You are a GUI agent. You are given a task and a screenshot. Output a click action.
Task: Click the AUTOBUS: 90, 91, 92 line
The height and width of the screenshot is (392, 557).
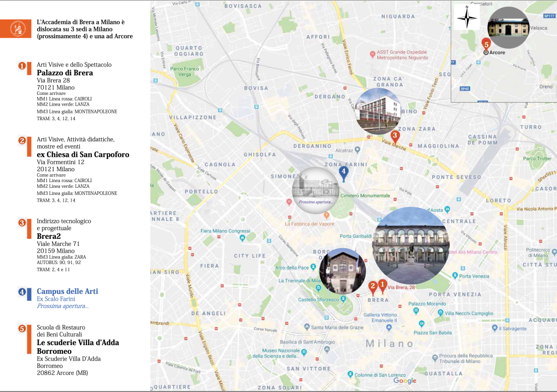pos(59,263)
